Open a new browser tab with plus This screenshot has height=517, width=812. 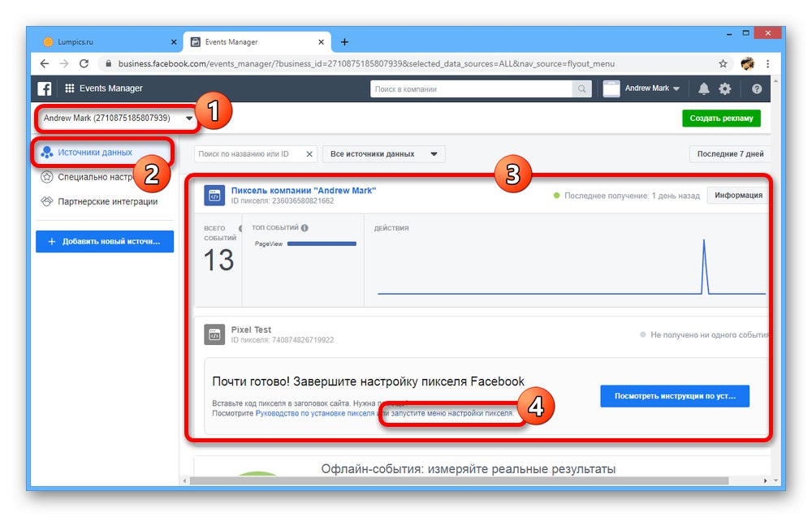click(344, 42)
